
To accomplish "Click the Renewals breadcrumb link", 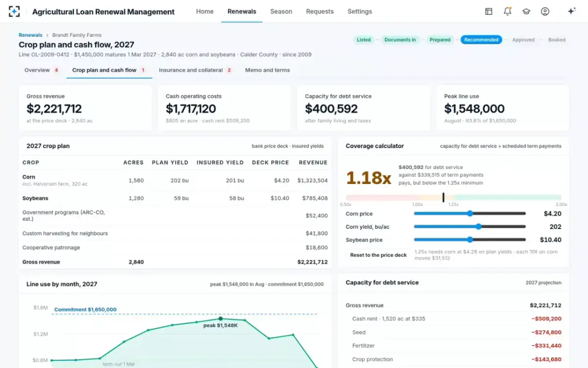I will pyautogui.click(x=30, y=35).
